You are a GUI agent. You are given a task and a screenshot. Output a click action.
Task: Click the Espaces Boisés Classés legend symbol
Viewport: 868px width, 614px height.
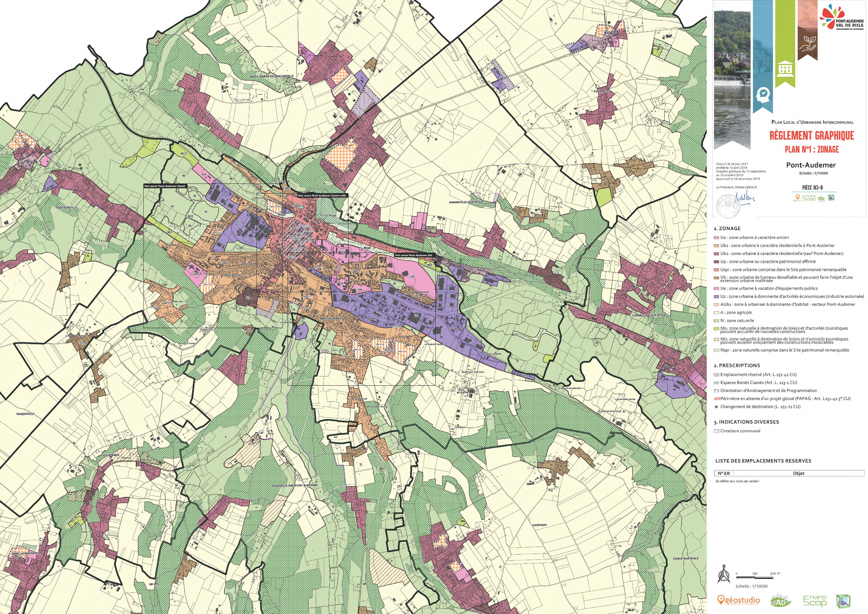716,383
